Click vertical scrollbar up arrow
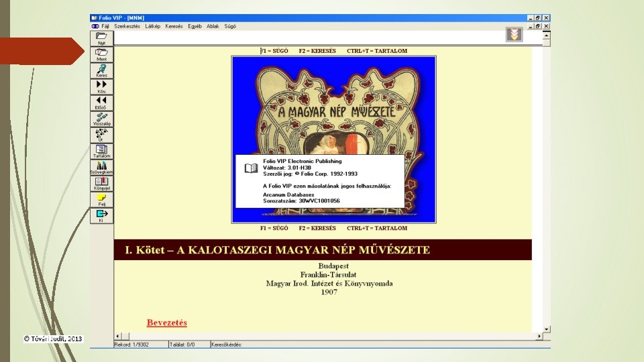The height and width of the screenshot is (362, 644). pos(546,36)
